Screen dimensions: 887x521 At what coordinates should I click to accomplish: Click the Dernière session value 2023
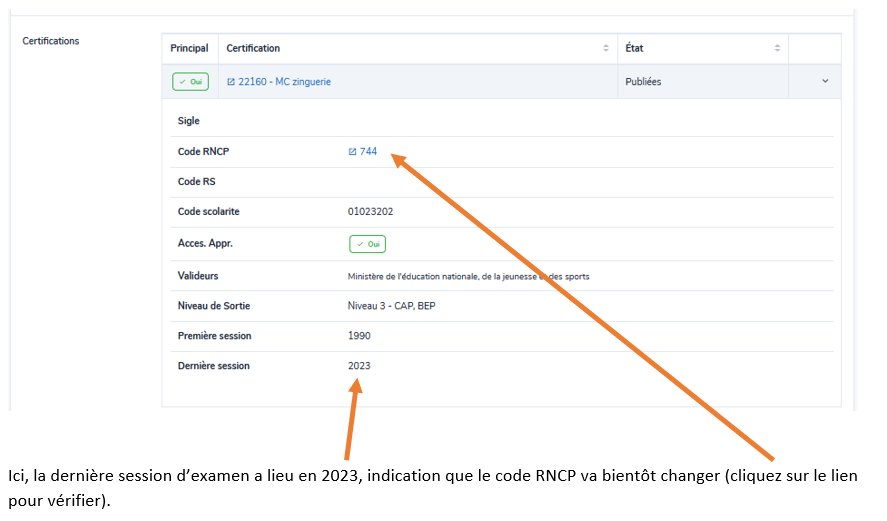tap(359, 366)
